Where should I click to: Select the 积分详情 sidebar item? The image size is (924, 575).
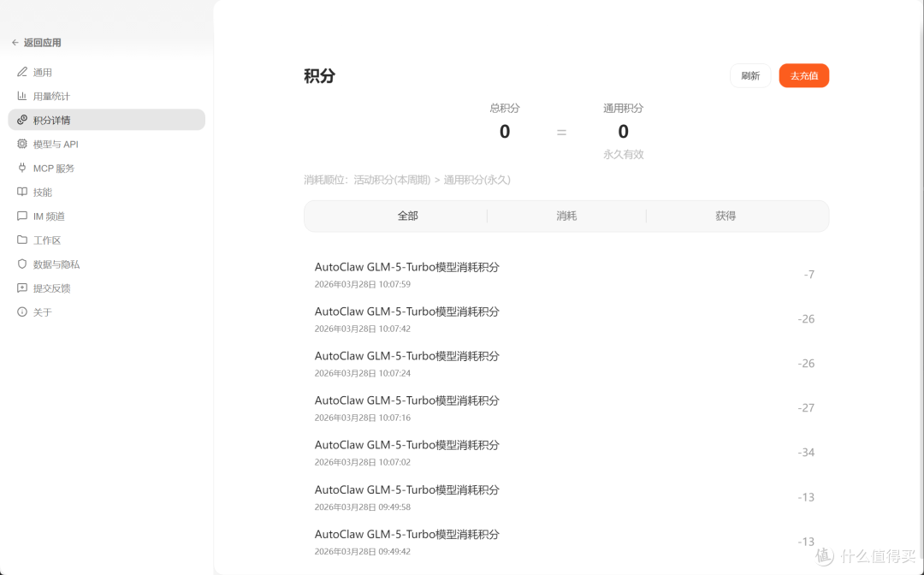107,120
